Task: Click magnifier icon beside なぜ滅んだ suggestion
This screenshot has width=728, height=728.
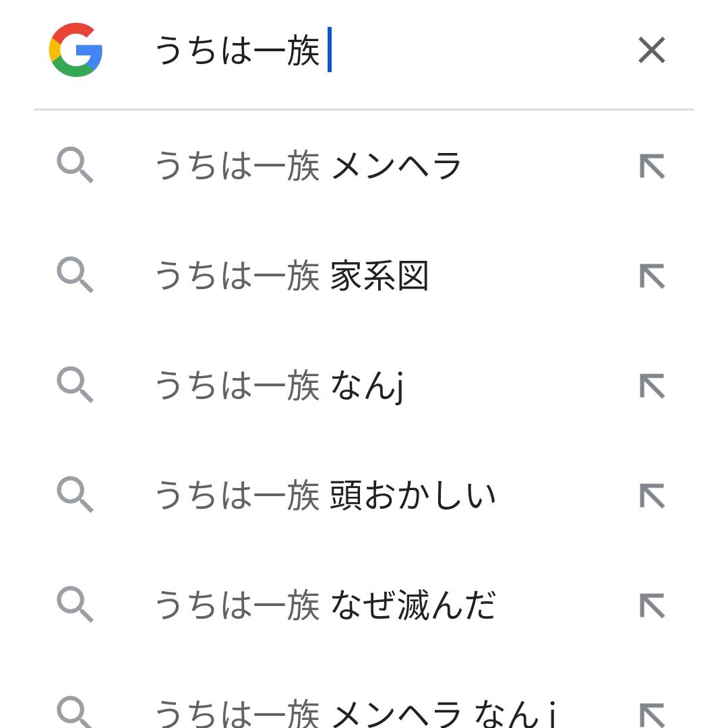Action: [75, 605]
